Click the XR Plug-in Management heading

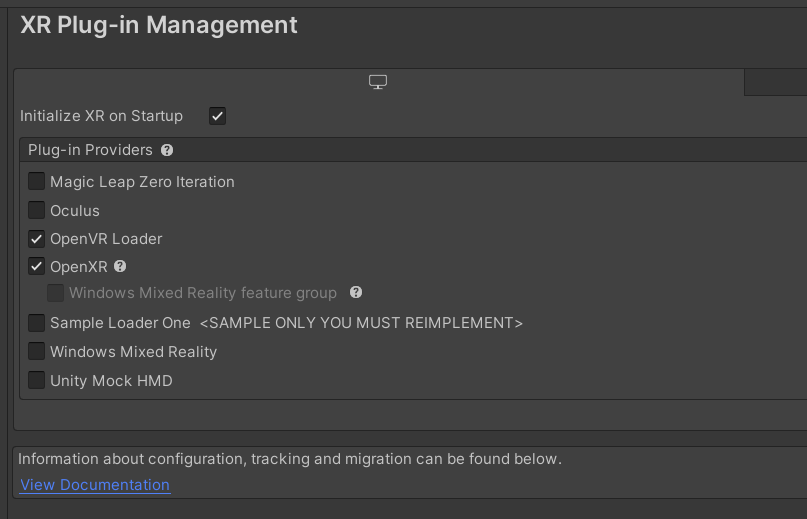pyautogui.click(x=159, y=25)
